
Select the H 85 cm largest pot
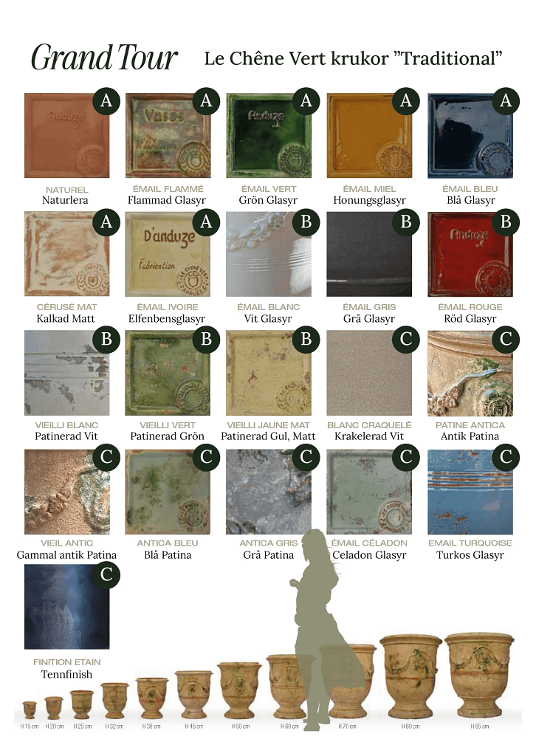click(479, 675)
